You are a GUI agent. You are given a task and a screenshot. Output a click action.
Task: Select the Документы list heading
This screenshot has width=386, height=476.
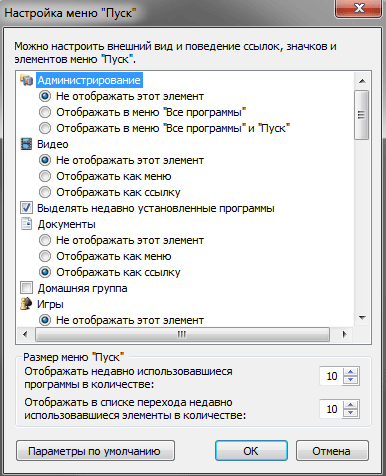click(66, 224)
